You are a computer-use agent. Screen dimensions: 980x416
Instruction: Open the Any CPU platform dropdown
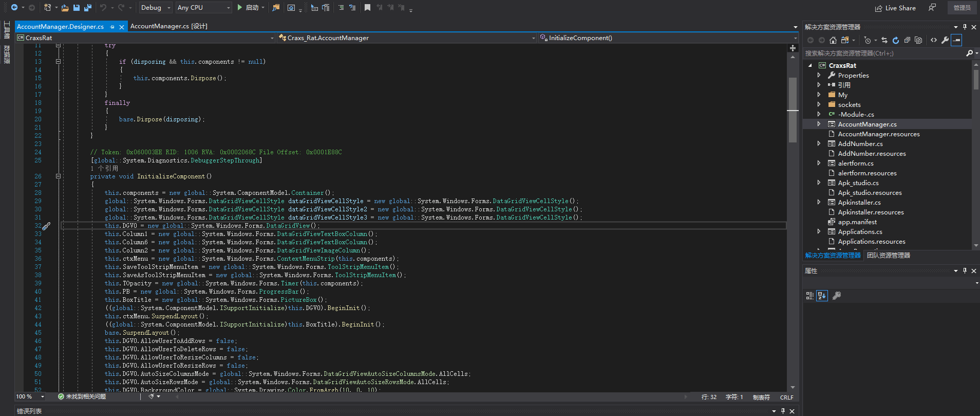(204, 8)
